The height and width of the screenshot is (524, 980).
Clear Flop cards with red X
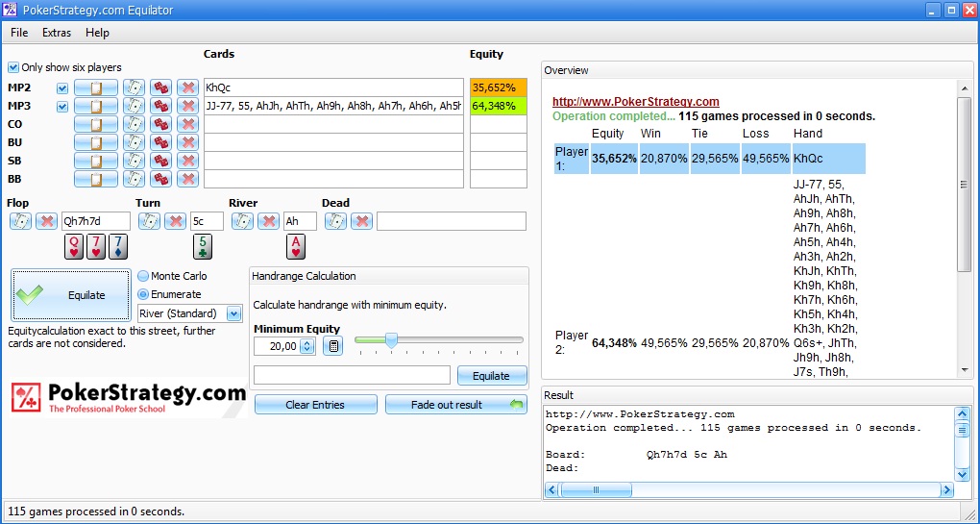[x=46, y=221]
